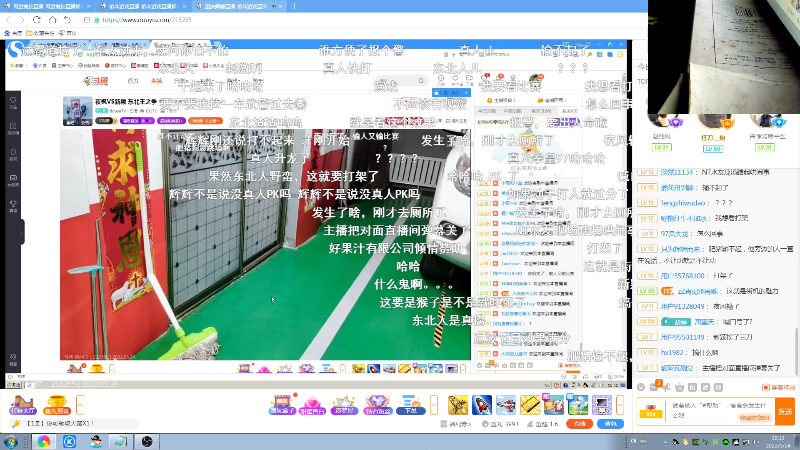This screenshot has width=800, height=450.
Task: Send the yellow ticket gift
Action: pos(530,405)
